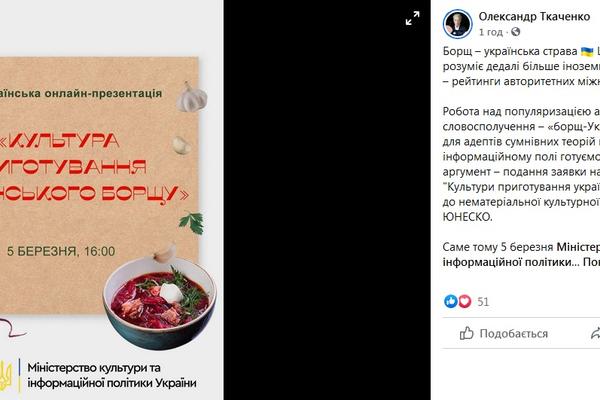
Task: Click the '5 БЕРЕЗНЯ, 16:00' date text
Action: tap(61, 251)
